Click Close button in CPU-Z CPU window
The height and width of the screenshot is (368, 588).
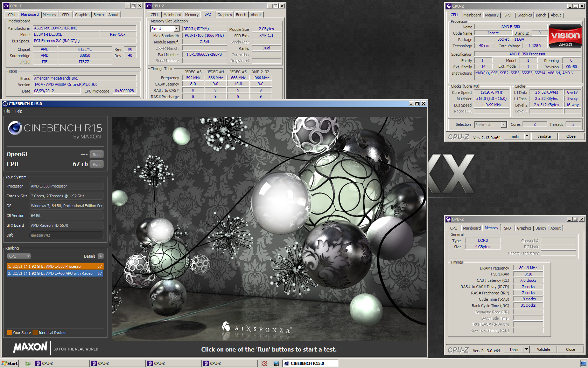(x=571, y=137)
